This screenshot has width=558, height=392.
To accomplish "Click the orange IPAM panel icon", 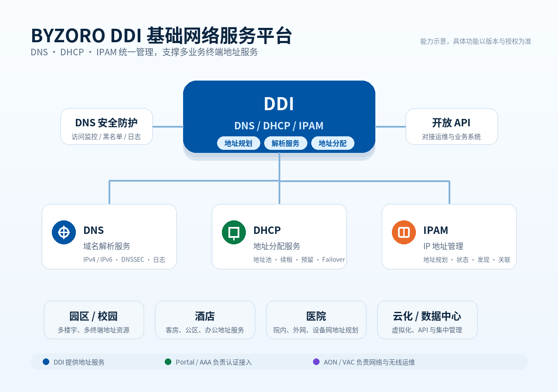I will click(404, 232).
